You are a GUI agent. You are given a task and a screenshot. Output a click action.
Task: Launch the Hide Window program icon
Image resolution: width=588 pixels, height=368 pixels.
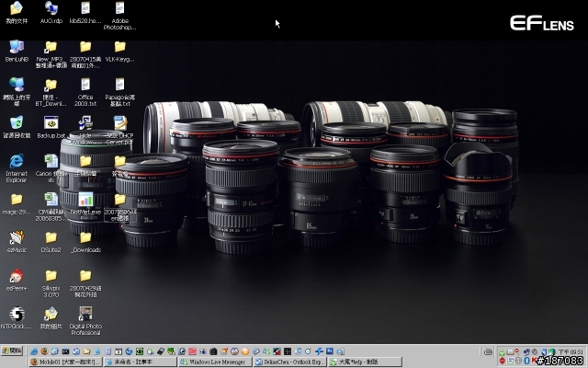coord(85,130)
